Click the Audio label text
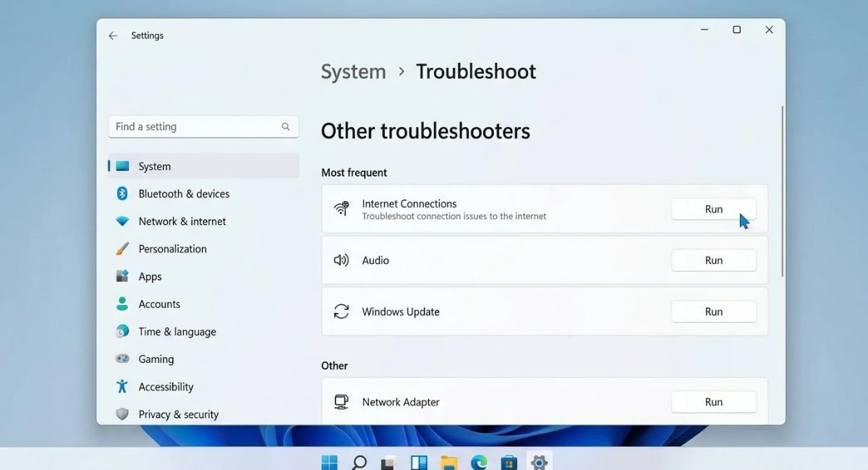This screenshot has height=470, width=868. (375, 260)
